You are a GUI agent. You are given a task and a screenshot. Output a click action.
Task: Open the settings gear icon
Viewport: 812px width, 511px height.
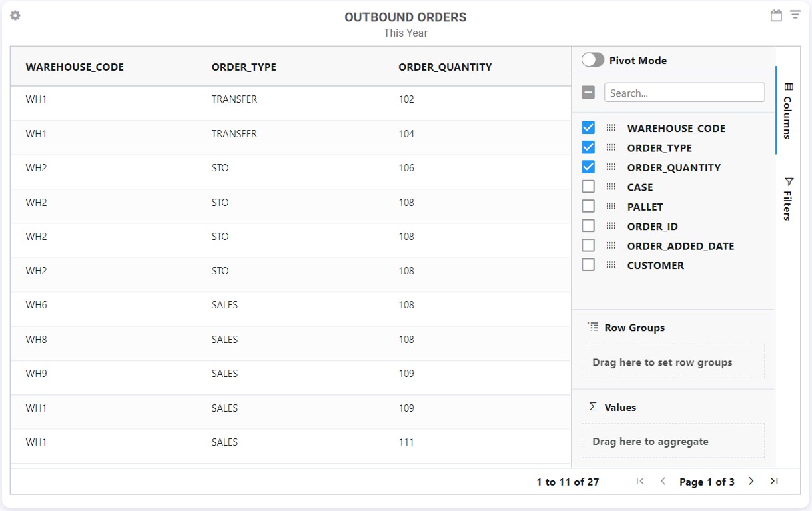click(15, 15)
